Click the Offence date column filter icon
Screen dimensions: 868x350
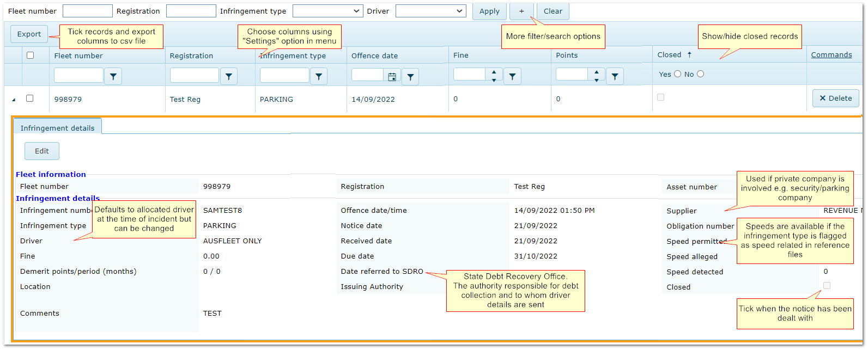pos(410,77)
